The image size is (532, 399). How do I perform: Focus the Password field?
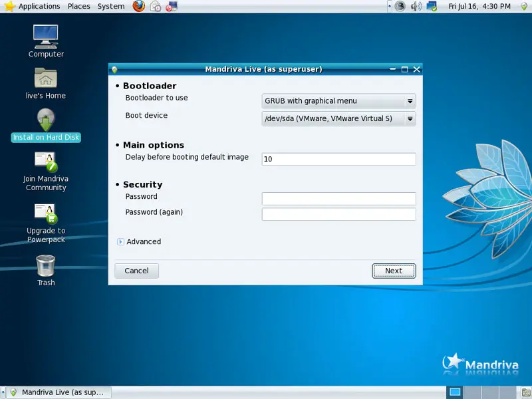338,198
